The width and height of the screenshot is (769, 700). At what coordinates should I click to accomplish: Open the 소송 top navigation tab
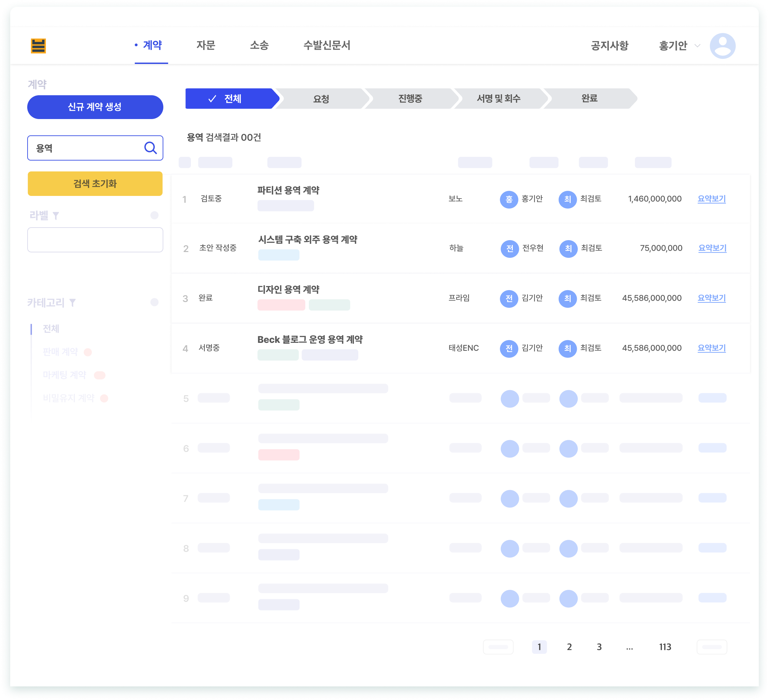coord(259,45)
